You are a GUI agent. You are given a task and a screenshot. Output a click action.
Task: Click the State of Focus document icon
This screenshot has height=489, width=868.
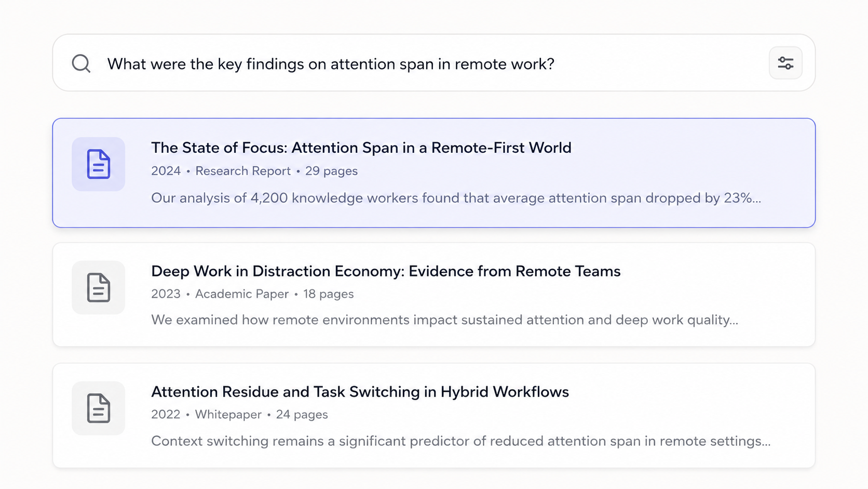[x=99, y=164]
